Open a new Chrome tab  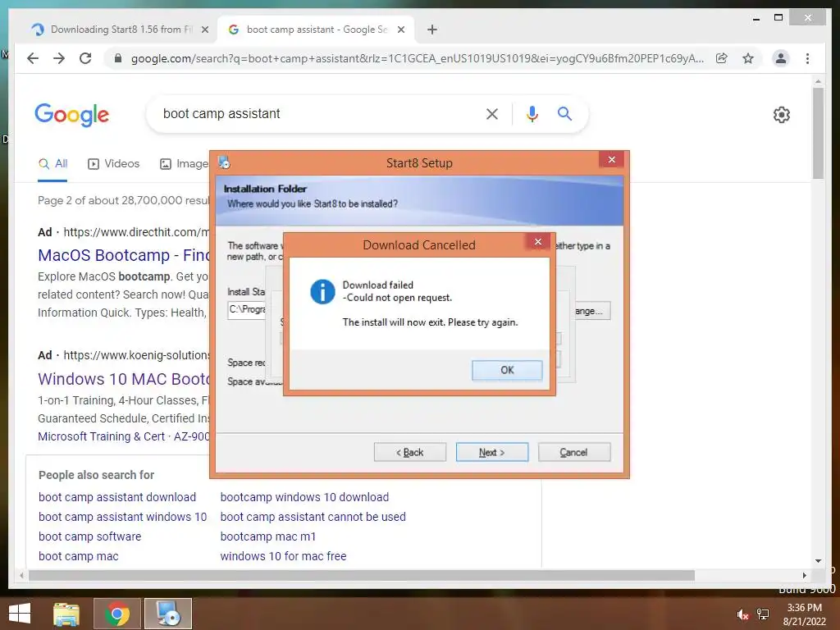431,30
